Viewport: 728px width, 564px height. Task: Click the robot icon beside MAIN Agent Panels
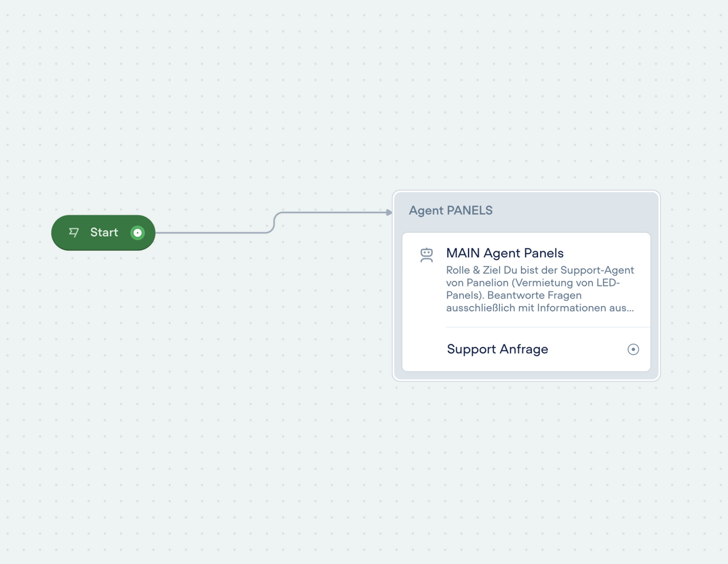(x=427, y=255)
